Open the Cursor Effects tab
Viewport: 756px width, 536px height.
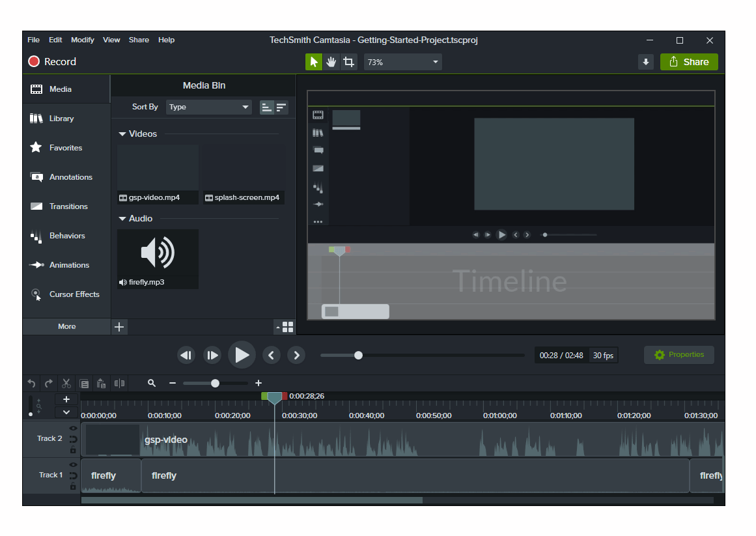[x=66, y=294]
